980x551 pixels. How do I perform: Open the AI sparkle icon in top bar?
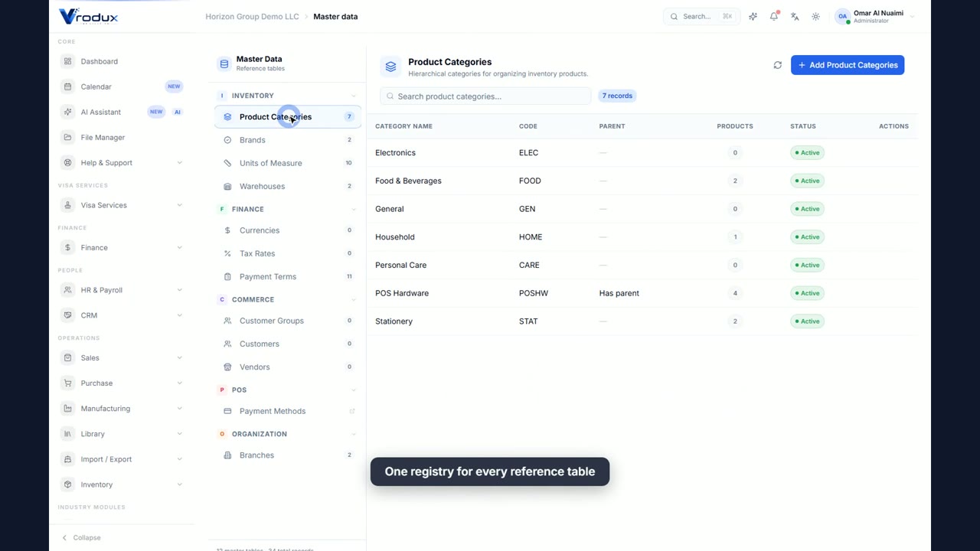coord(753,16)
